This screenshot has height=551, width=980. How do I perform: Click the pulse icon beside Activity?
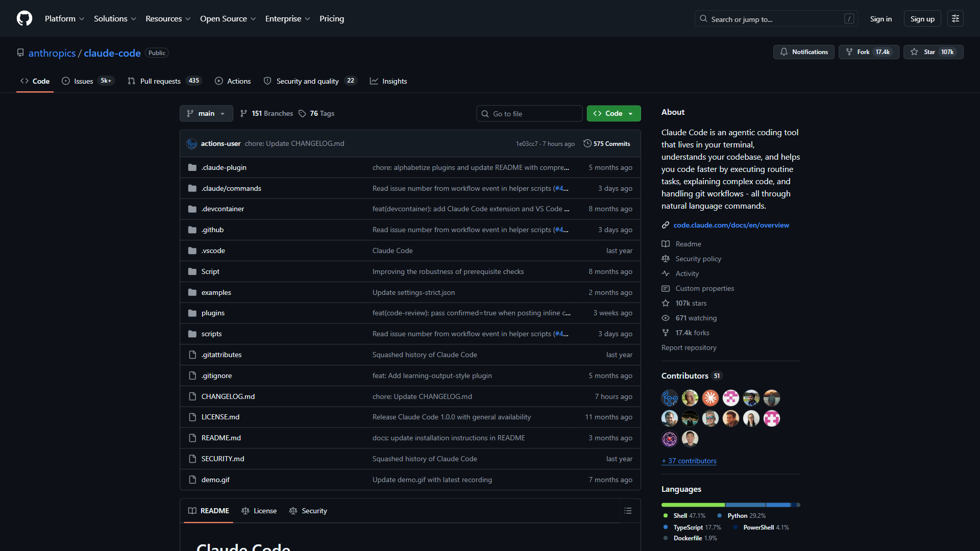[666, 273]
